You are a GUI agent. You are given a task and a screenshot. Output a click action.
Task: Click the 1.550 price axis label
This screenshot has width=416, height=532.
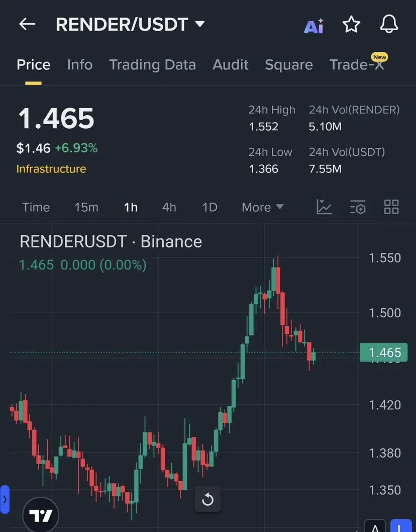385,258
